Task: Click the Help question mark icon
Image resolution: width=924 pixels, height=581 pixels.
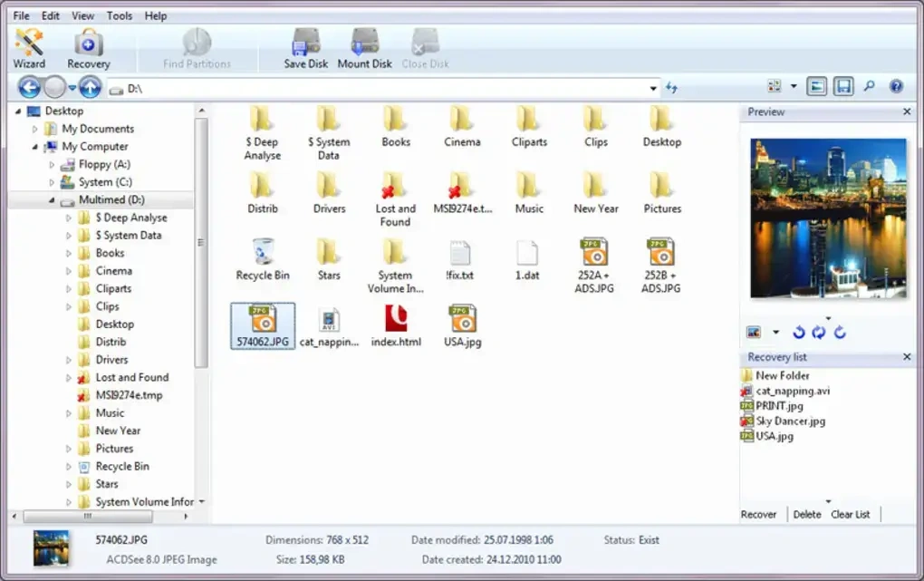Action: click(894, 86)
